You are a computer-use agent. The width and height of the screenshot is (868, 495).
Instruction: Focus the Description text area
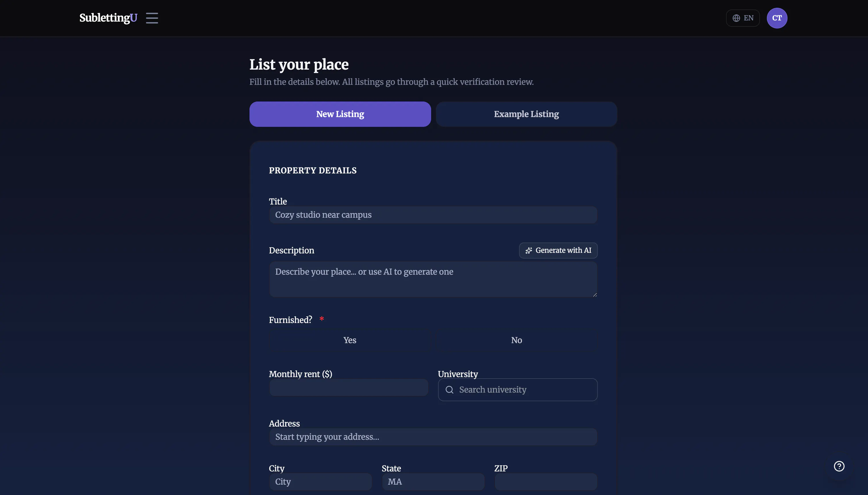coord(433,280)
